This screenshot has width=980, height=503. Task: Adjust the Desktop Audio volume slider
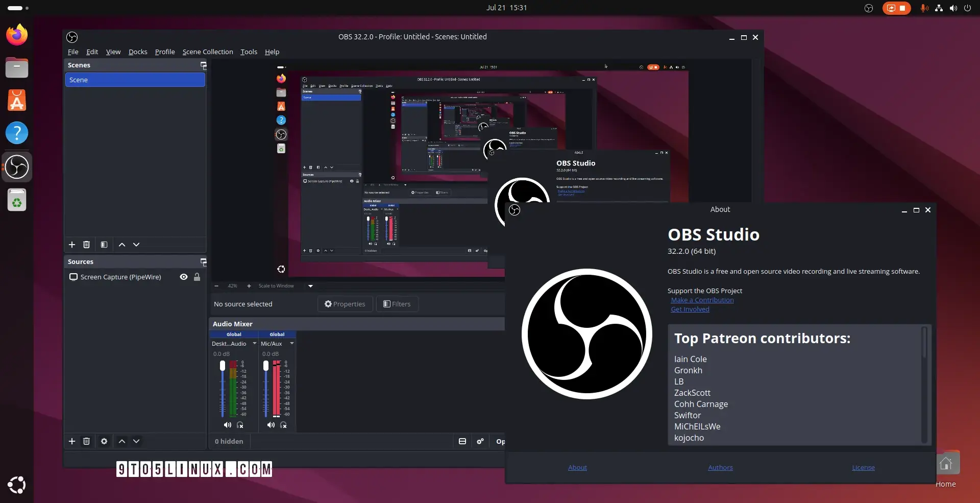tap(223, 388)
